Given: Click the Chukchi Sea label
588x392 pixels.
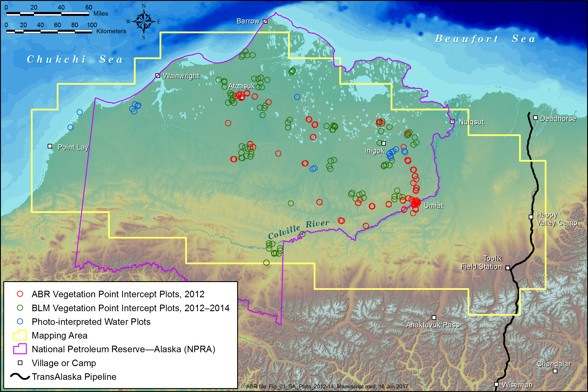Looking at the screenshot, I should pyautogui.click(x=75, y=60).
